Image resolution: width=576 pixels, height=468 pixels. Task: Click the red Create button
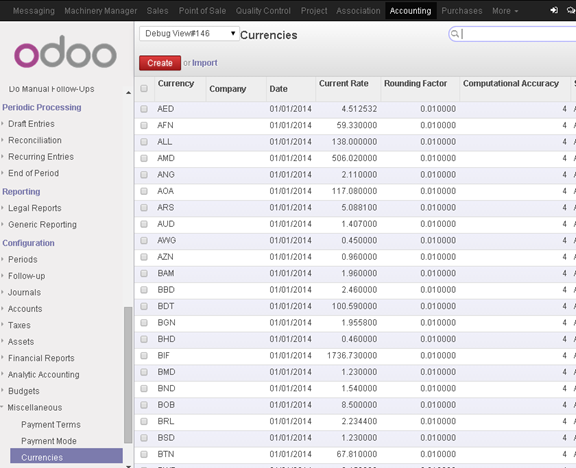click(x=160, y=63)
